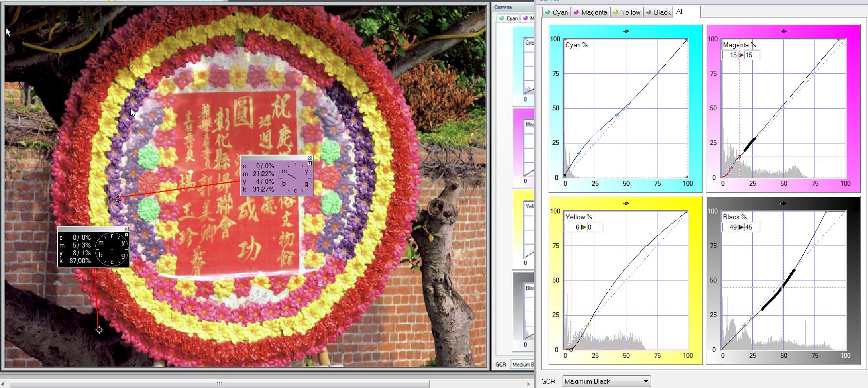This screenshot has height=388, width=868.
Task: Open the menu arrow on purple info box
Action: click(x=310, y=163)
